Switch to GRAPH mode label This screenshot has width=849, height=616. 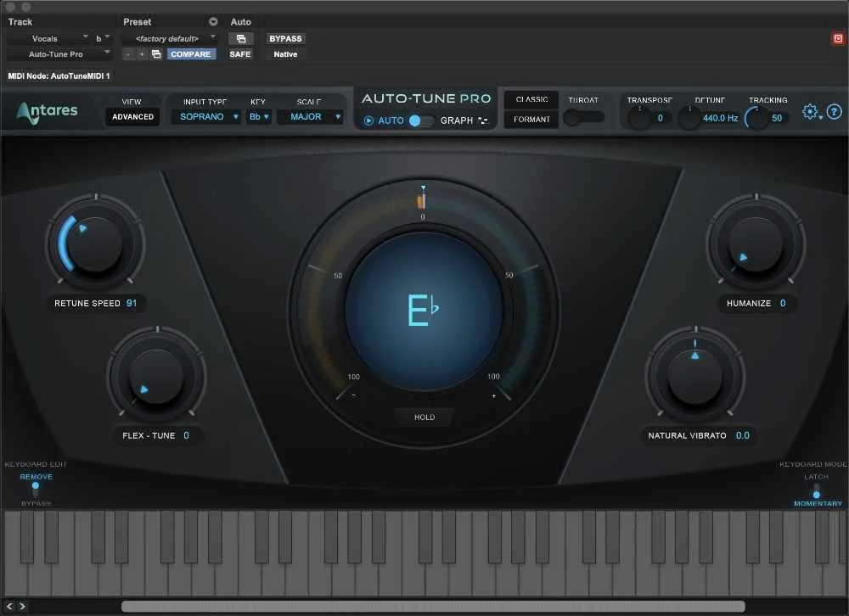point(457,120)
